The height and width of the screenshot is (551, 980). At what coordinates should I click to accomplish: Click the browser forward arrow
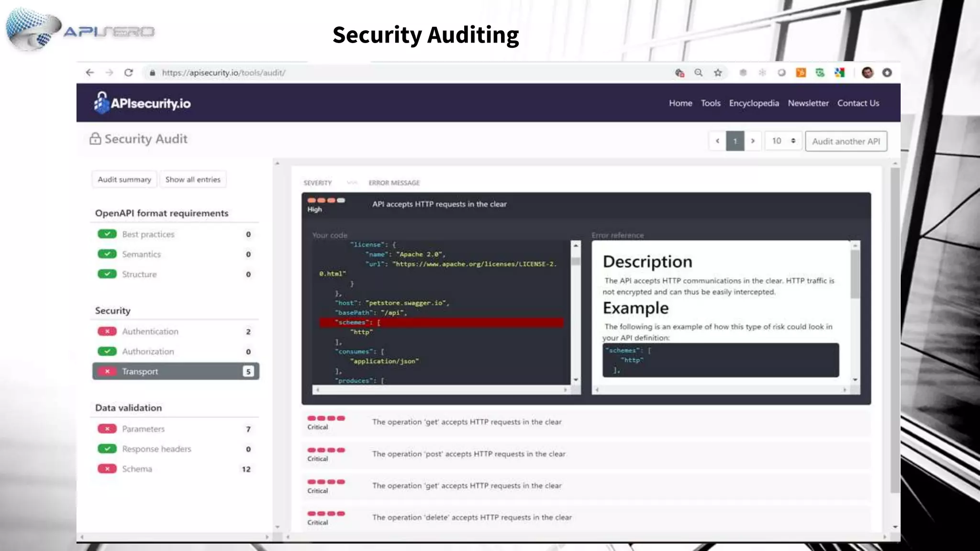[x=109, y=72]
